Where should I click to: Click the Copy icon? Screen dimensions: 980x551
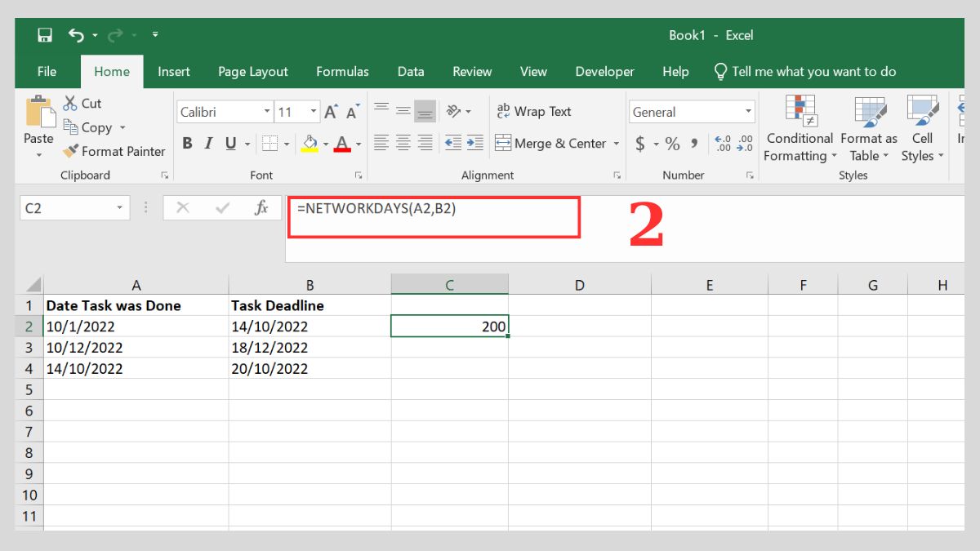point(71,127)
